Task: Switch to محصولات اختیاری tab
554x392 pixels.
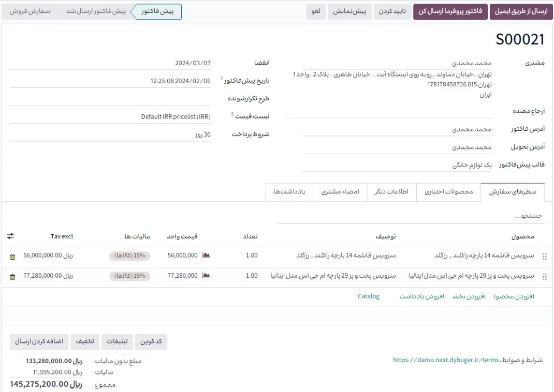Action: coord(448,192)
